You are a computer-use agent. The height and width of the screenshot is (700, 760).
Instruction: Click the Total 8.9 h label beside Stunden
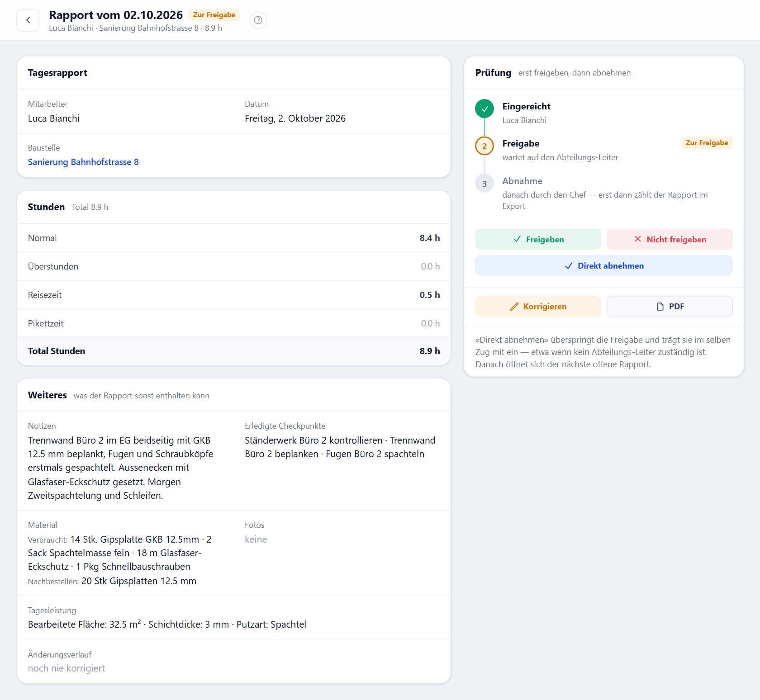(x=90, y=207)
